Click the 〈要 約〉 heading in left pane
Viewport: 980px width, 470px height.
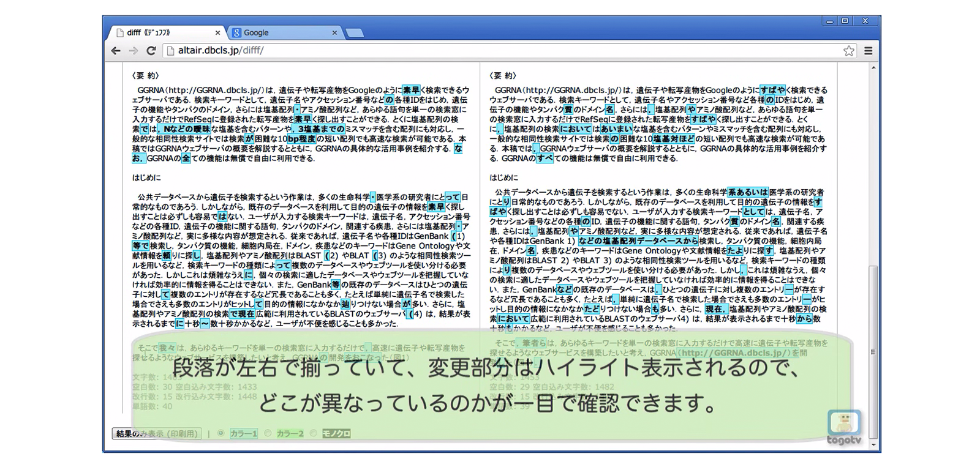click(x=146, y=76)
